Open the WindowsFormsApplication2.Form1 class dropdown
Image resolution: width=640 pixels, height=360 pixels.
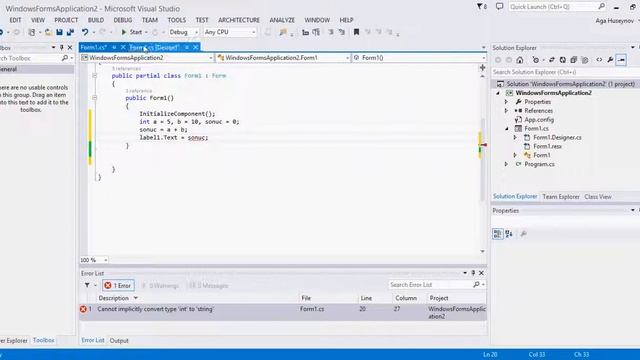(283, 58)
